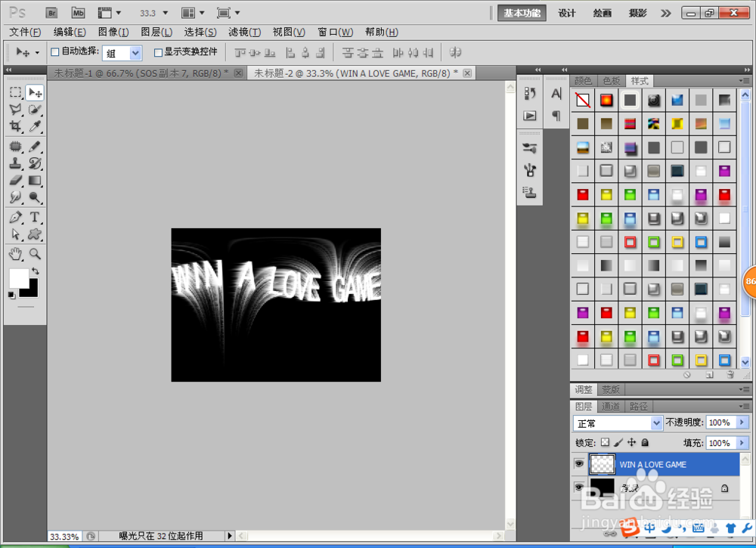Select the History Brush tool

tap(35, 163)
